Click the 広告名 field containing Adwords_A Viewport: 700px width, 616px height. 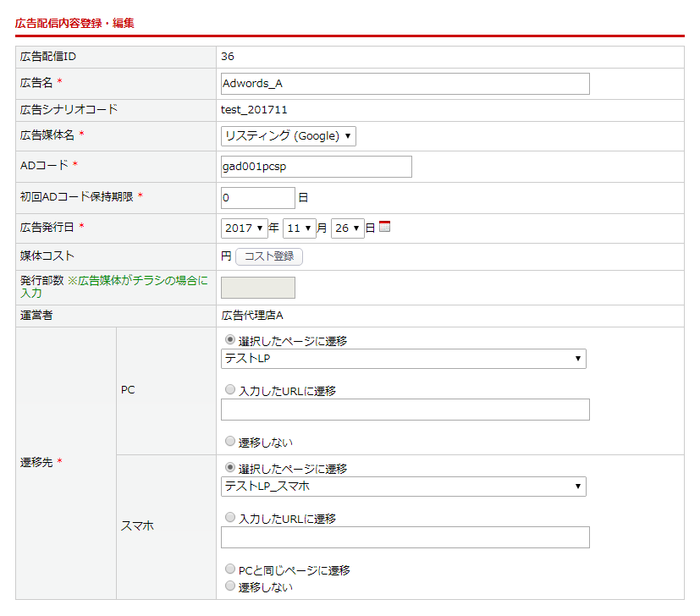tap(405, 84)
